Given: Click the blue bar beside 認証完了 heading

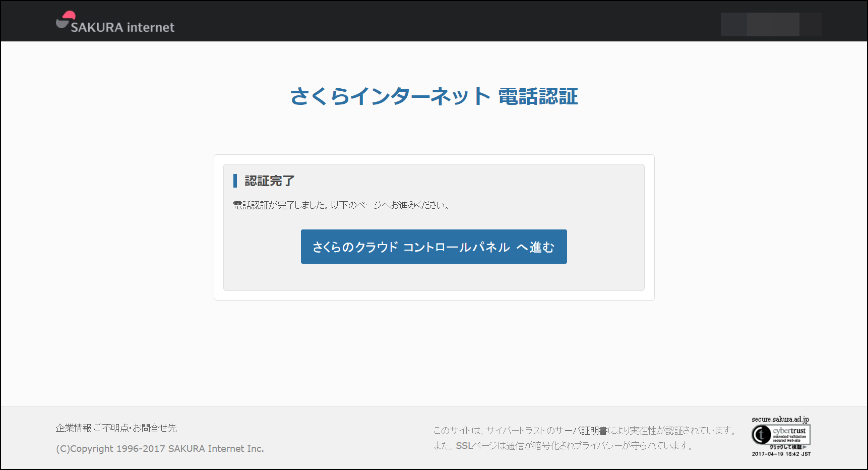Looking at the screenshot, I should [235, 181].
